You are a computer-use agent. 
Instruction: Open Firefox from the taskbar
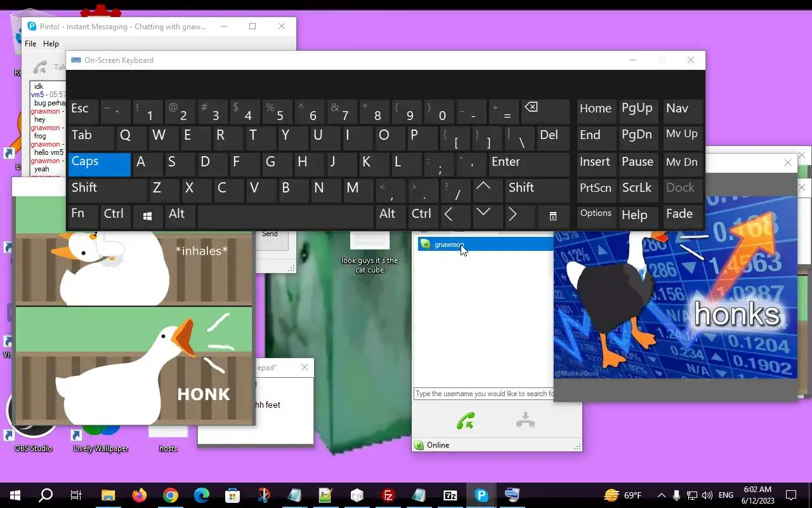[x=139, y=495]
